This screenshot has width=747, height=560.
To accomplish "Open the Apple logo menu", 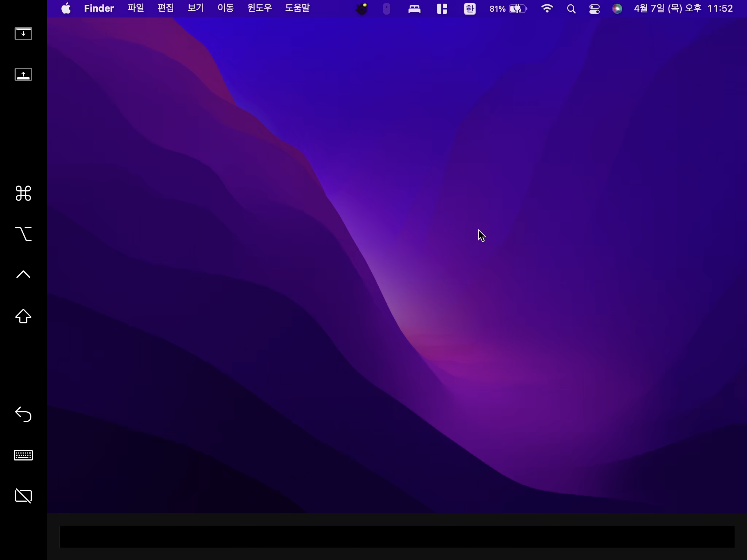I will pyautogui.click(x=66, y=8).
